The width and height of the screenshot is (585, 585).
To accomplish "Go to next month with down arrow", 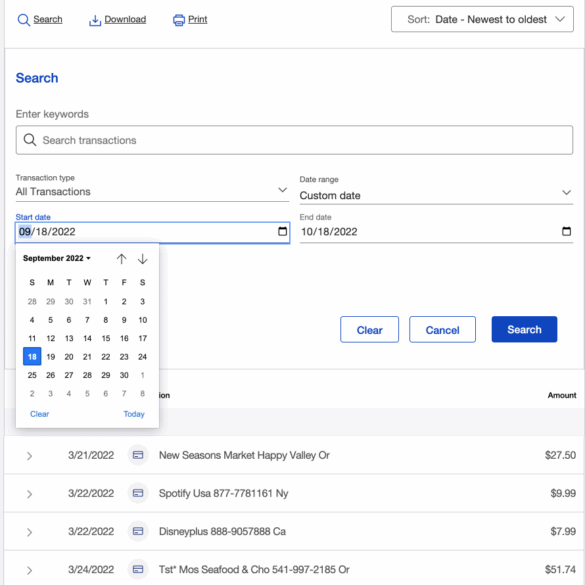I will click(143, 259).
